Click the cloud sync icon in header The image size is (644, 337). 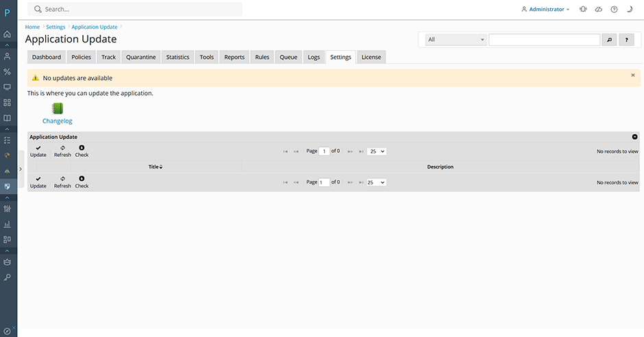click(x=598, y=10)
